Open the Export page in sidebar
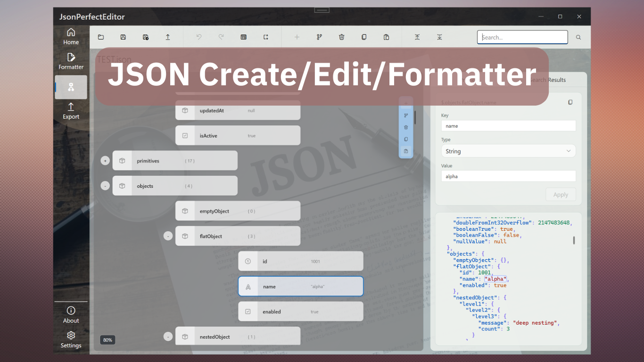This screenshot has width=644, height=362. pyautogui.click(x=71, y=111)
